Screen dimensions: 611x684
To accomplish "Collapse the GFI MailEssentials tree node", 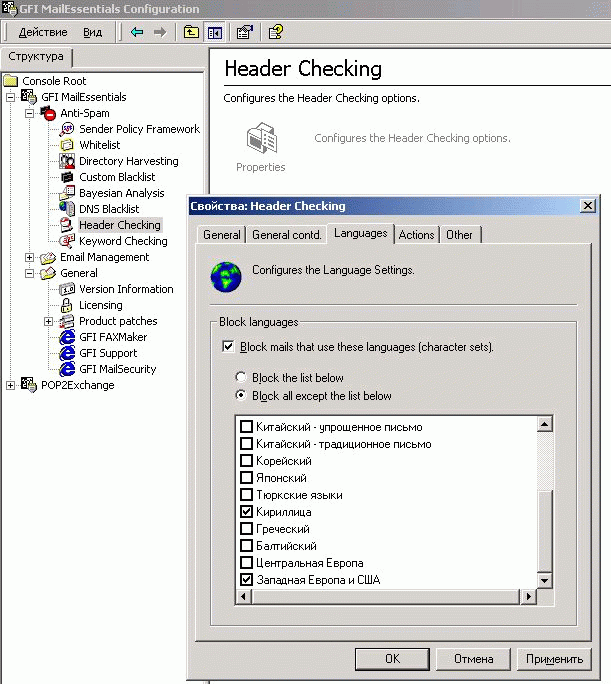I will [10, 97].
